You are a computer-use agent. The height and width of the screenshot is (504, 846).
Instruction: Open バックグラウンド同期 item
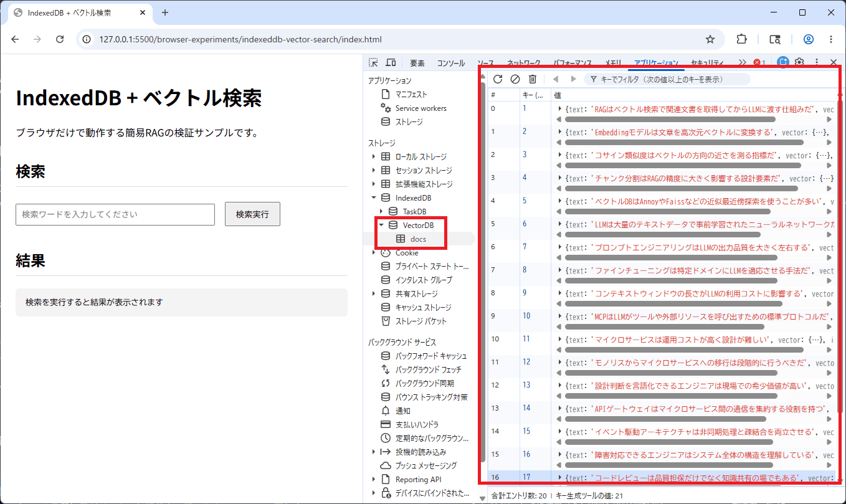click(424, 383)
